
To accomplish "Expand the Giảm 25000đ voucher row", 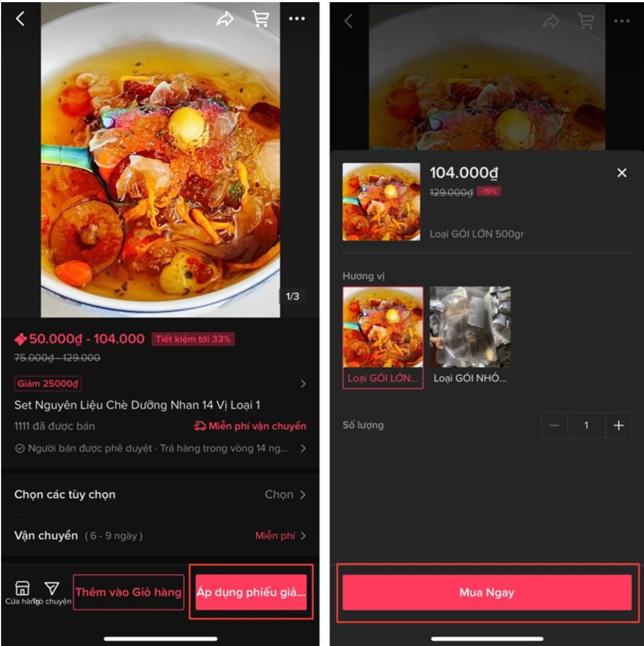I will tap(160, 384).
